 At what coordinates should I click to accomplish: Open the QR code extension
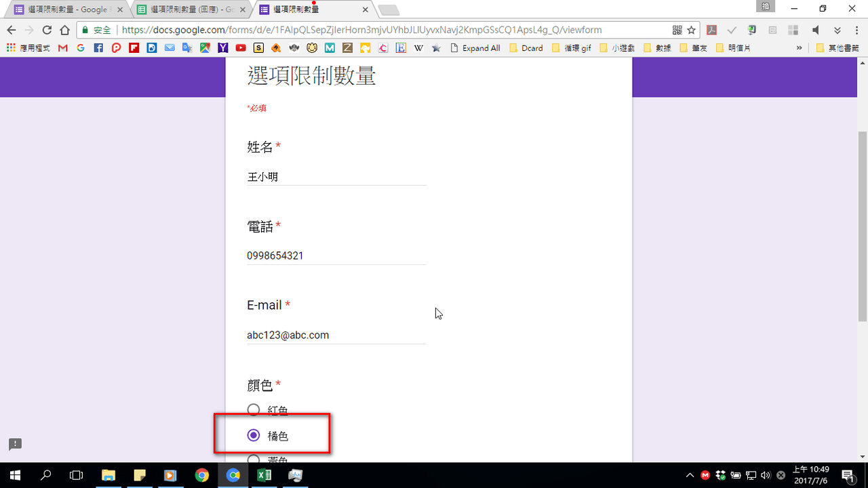click(x=677, y=30)
